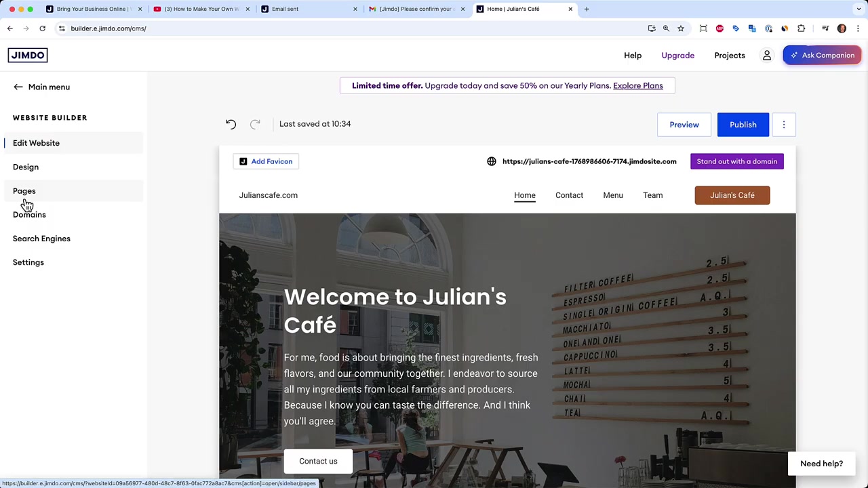Return to the Main menu

49,87
